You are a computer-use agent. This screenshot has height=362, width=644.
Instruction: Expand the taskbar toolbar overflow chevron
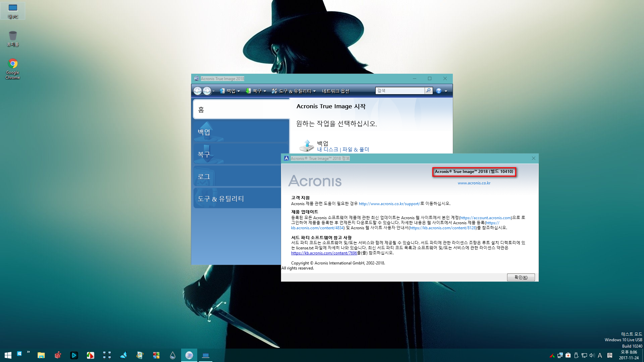coord(29,352)
